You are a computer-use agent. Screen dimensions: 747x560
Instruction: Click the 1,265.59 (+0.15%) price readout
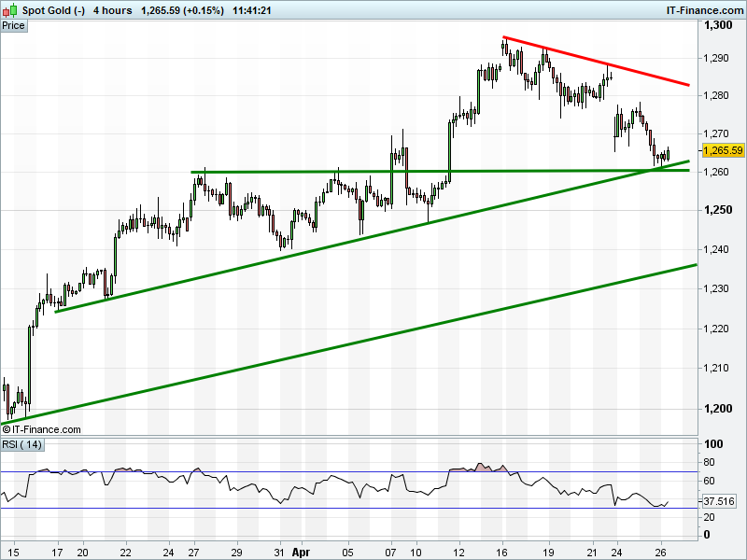(182, 10)
